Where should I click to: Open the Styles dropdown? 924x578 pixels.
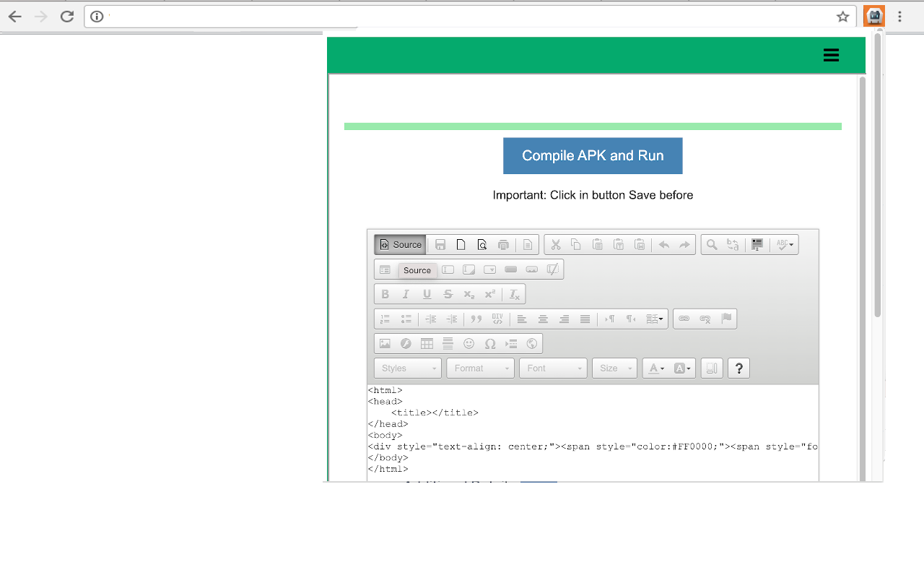pyautogui.click(x=408, y=368)
